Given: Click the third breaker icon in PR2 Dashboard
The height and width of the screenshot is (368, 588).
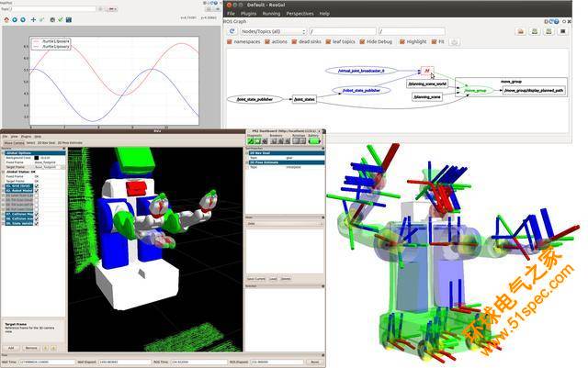Looking at the screenshot, I should [x=288, y=141].
